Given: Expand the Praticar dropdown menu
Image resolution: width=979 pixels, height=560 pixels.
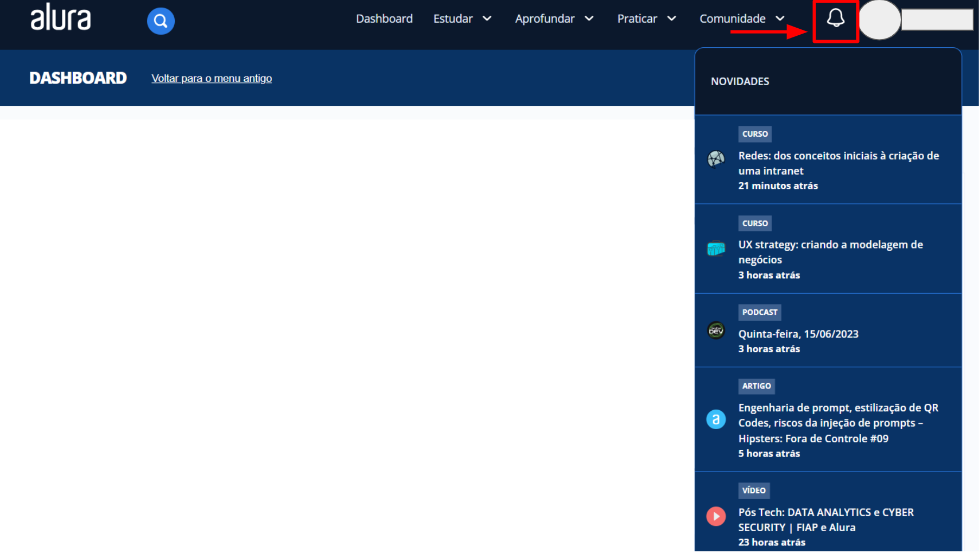Looking at the screenshot, I should tap(646, 19).
